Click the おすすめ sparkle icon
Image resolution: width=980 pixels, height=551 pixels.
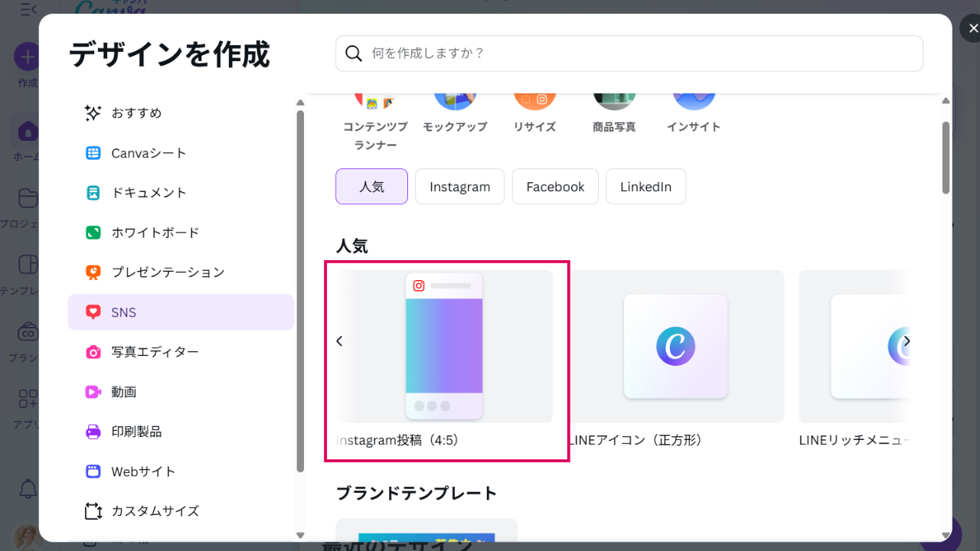coord(93,113)
